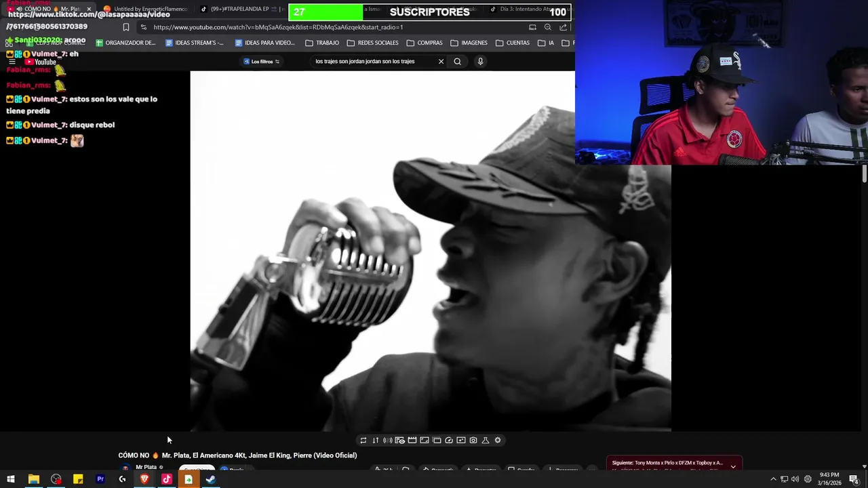Click the system tray volume speaker icon
This screenshot has width=868, height=488.
pyautogui.click(x=795, y=479)
